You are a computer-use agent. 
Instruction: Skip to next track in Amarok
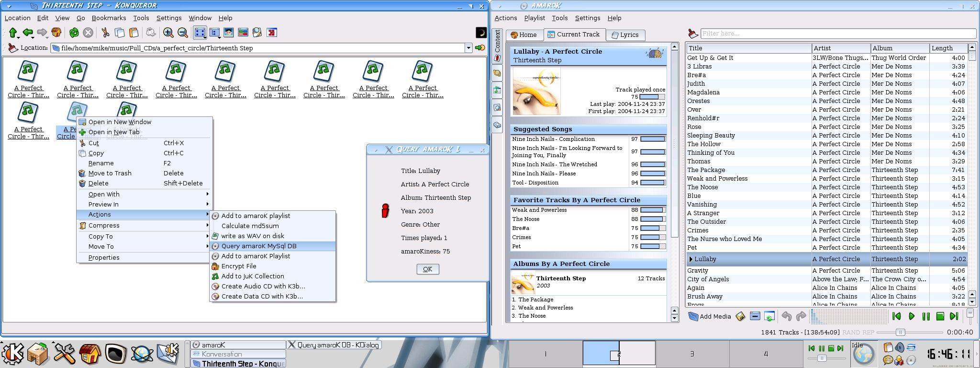click(954, 316)
